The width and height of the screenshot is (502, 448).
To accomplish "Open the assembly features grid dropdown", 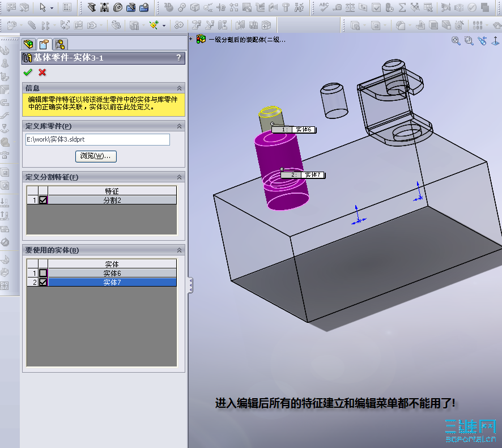I will click(486, 25).
